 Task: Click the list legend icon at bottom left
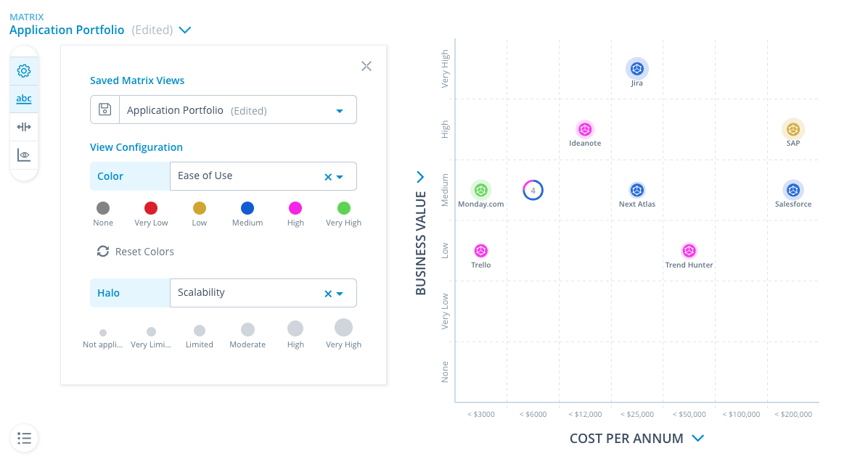[24, 438]
